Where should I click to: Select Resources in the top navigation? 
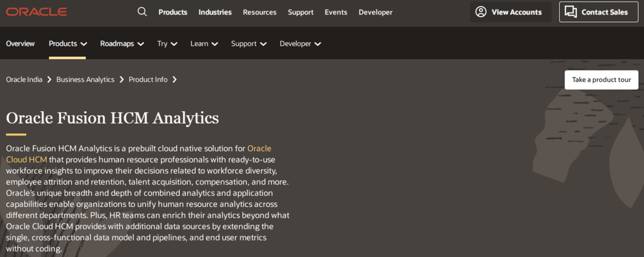click(259, 12)
